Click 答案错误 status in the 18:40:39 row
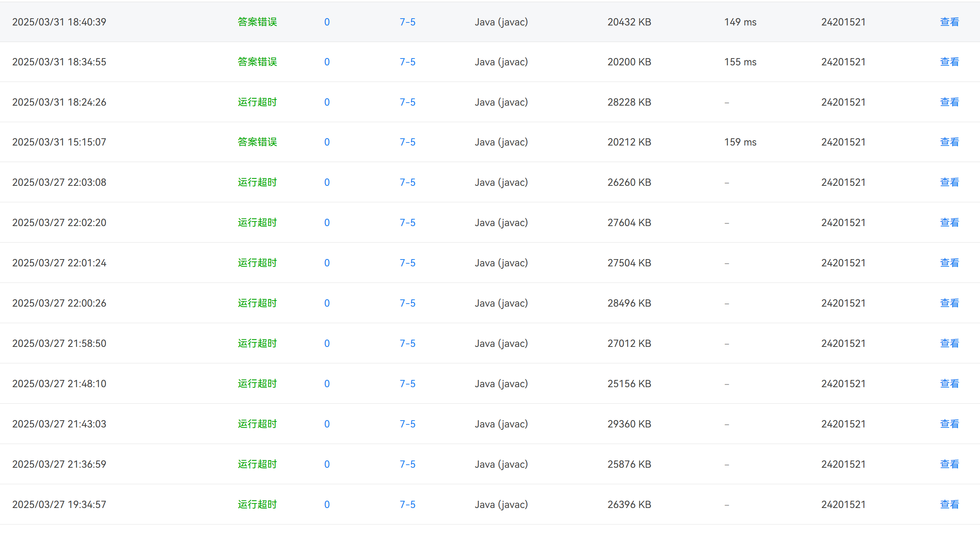 [x=257, y=22]
